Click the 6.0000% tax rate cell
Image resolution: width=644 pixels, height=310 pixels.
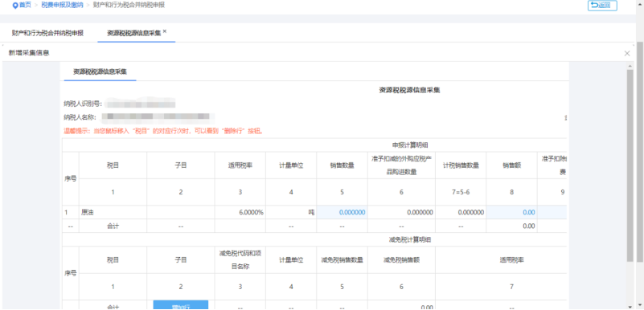coord(240,212)
